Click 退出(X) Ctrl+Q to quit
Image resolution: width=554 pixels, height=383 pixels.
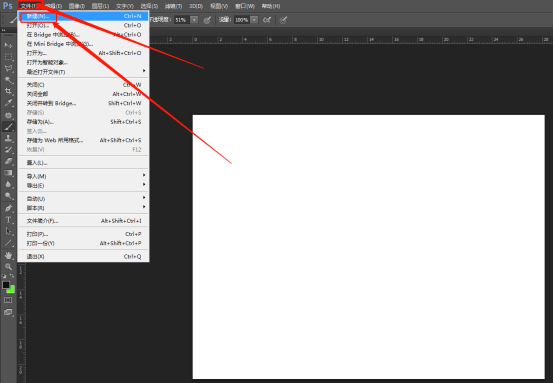83,256
